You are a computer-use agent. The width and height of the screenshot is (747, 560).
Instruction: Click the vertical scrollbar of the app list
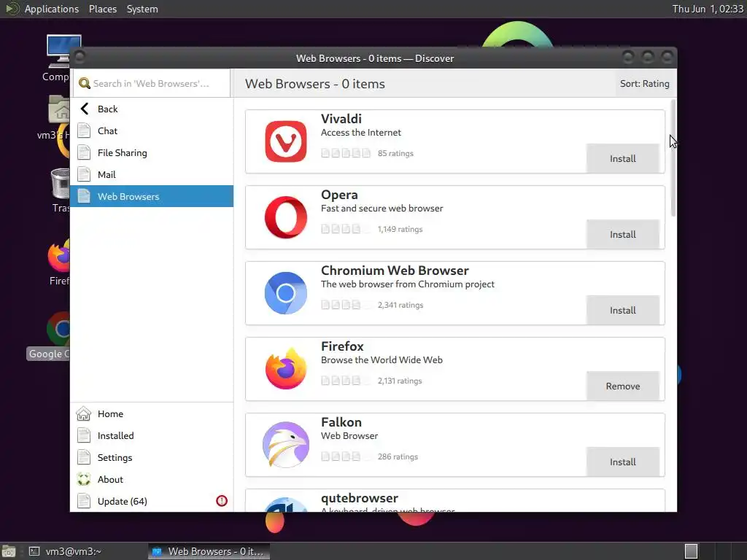coord(673,158)
